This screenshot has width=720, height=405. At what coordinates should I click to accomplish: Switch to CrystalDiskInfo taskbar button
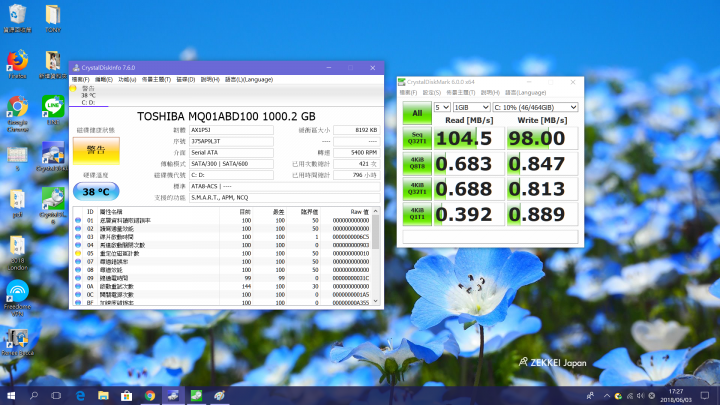pyautogui.click(x=173, y=395)
